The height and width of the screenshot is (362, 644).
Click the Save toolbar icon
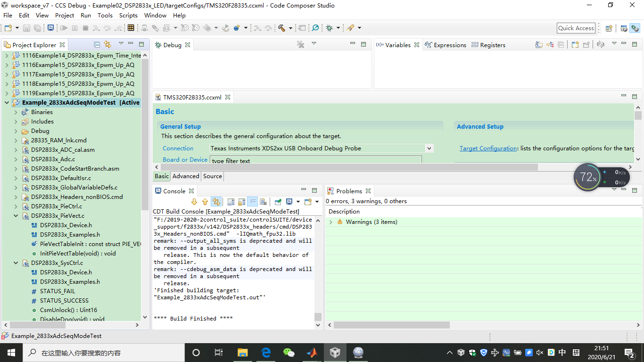tap(26, 28)
